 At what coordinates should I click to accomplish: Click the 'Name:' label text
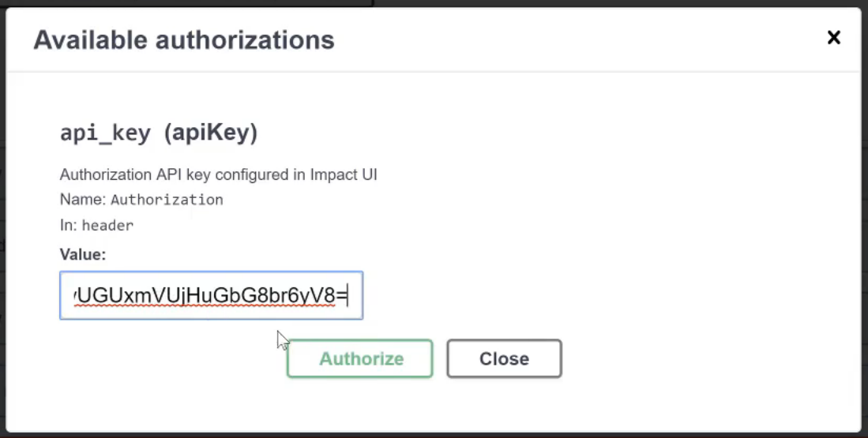(x=83, y=200)
